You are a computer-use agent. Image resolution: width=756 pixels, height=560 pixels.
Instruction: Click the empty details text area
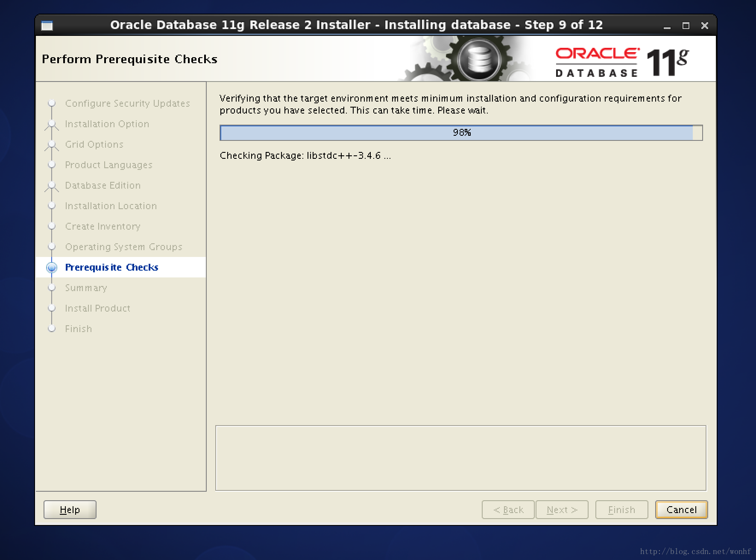461,458
